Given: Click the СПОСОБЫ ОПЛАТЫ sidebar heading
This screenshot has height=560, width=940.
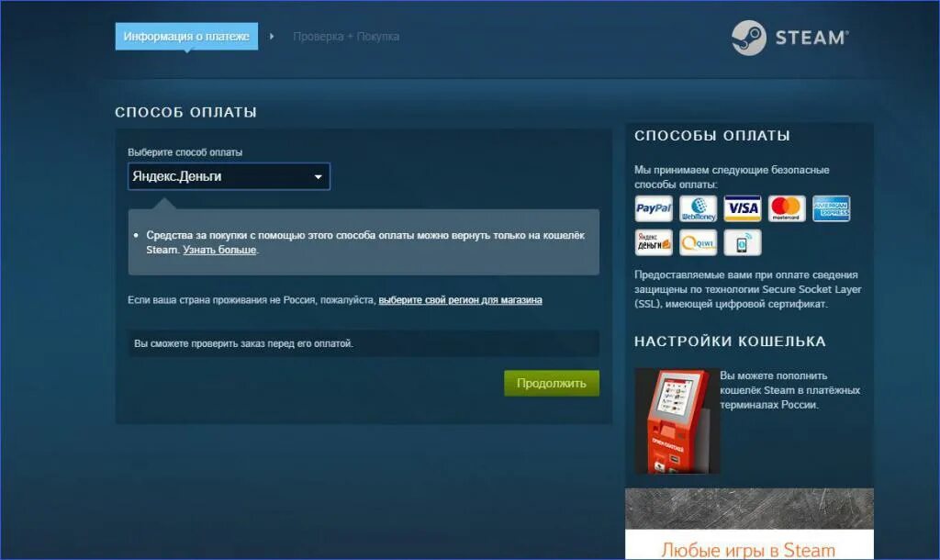Looking at the screenshot, I should pyautogui.click(x=712, y=136).
